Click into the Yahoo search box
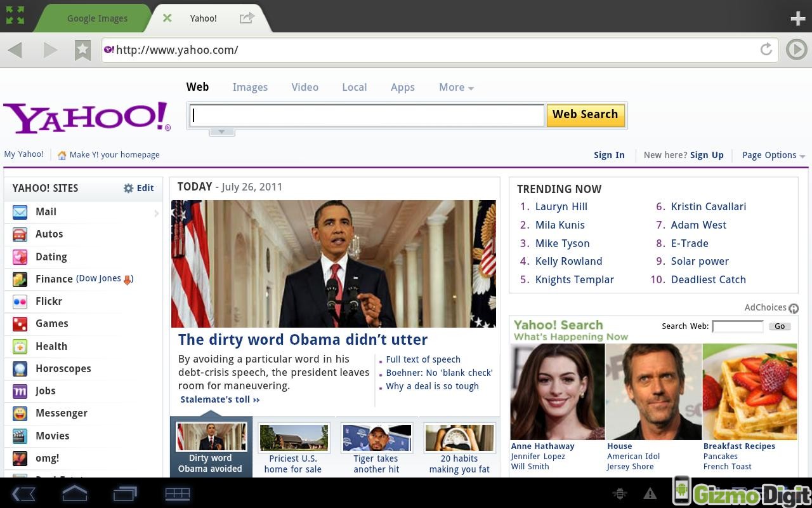Viewport: 812px width, 508px height. click(x=366, y=115)
